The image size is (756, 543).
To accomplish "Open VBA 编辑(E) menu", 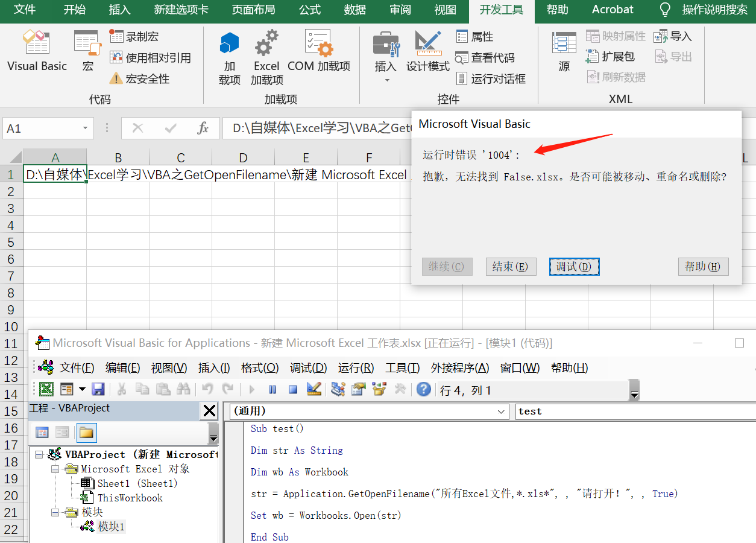I will coord(122,368).
